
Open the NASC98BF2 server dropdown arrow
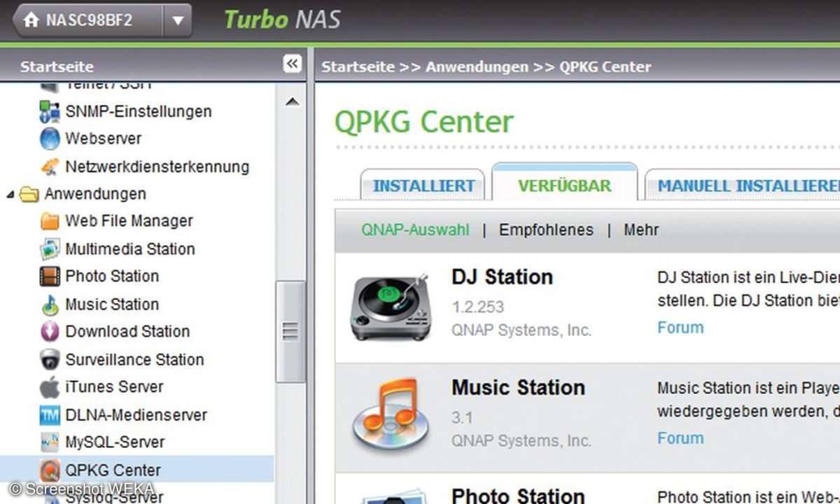[x=178, y=20]
